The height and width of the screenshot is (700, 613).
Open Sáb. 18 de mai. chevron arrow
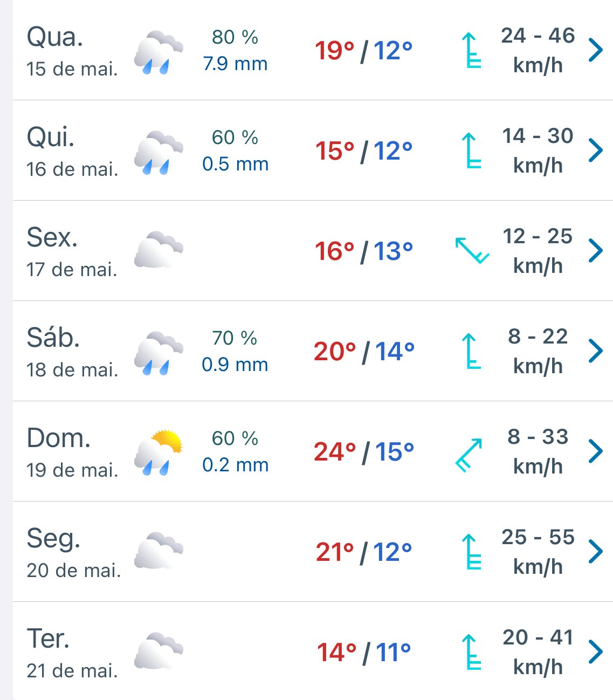pos(595,351)
